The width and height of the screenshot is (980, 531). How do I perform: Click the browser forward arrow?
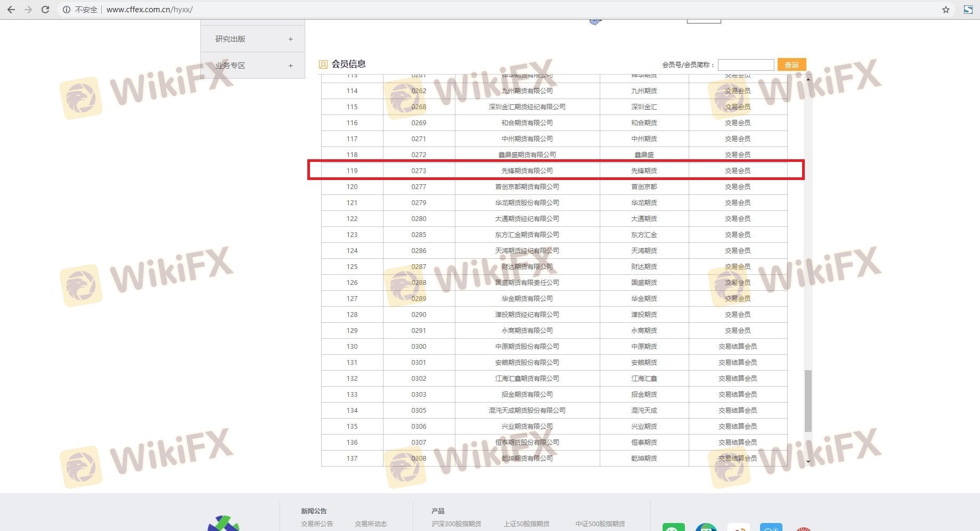28,10
